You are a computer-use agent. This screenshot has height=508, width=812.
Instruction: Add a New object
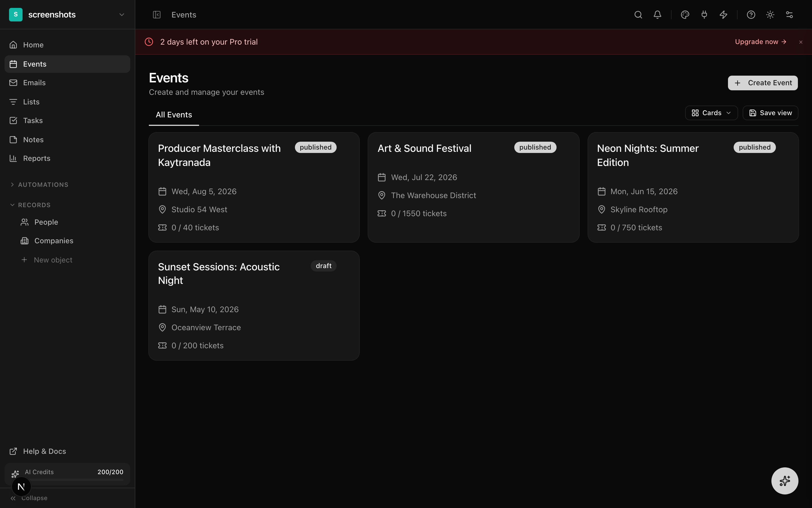click(47, 260)
